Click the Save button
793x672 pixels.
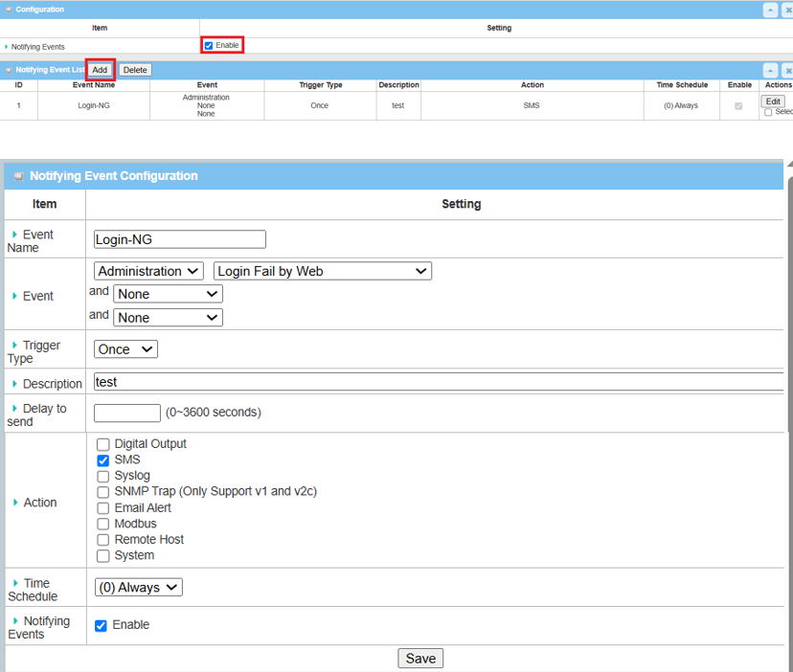420,658
